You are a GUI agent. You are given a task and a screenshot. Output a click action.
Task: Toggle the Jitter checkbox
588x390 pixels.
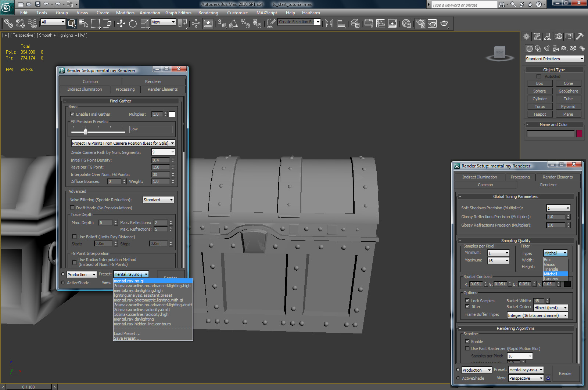click(x=467, y=307)
